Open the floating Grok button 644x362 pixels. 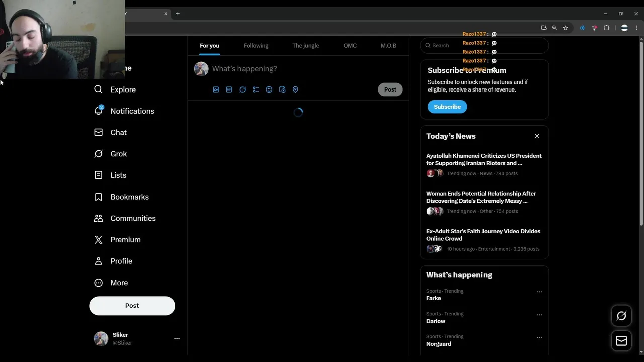click(621, 316)
